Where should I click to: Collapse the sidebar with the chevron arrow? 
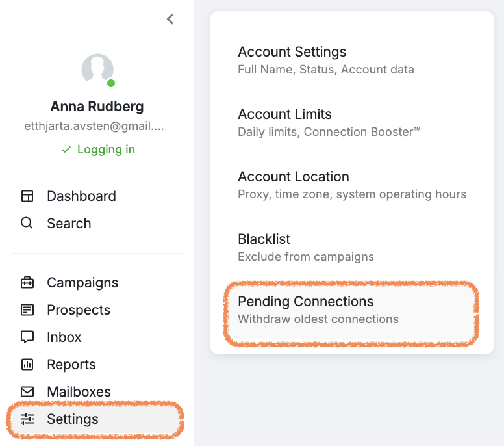pos(170,19)
